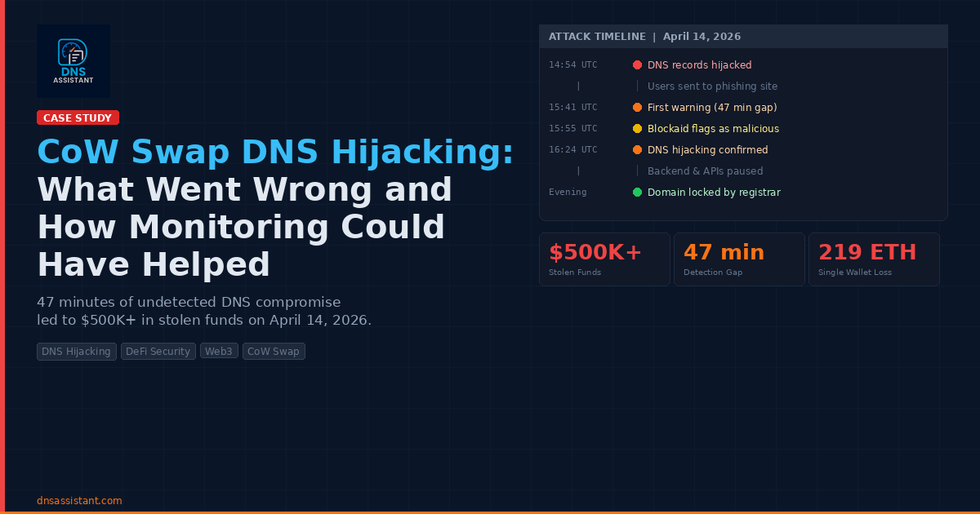Click the red CASE STUDY badge
Screen dimensions: 980x514
[78, 117]
